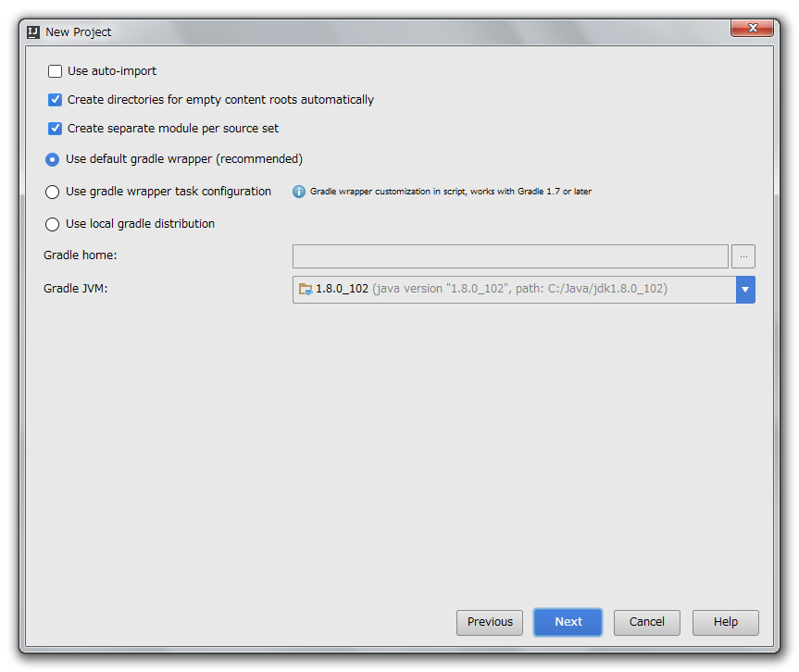Uncheck Create directories for empty content roots
The image size is (799, 672).
pos(55,100)
